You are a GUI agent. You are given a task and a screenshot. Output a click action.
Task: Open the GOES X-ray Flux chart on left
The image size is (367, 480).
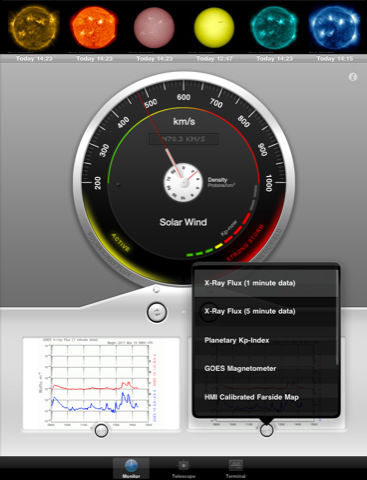[x=101, y=382]
